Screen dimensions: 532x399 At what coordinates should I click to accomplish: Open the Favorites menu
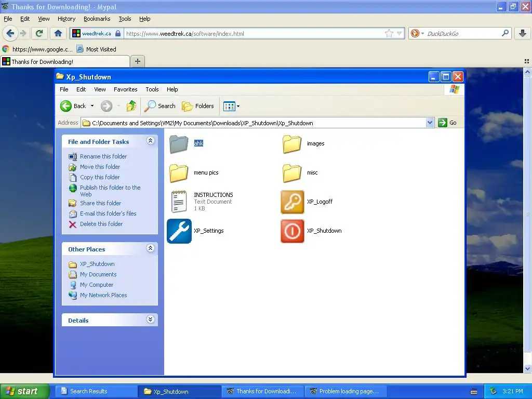point(126,89)
